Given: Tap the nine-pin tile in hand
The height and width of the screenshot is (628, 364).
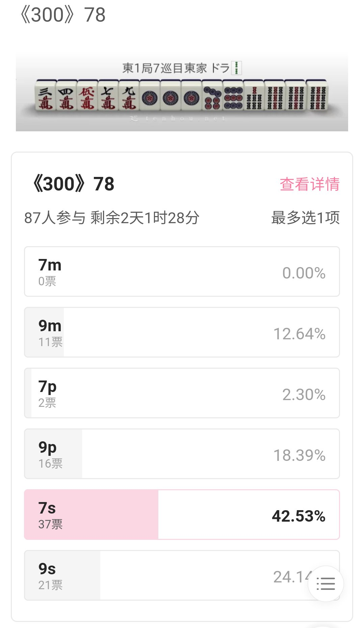Looking at the screenshot, I should pyautogui.click(x=233, y=96).
